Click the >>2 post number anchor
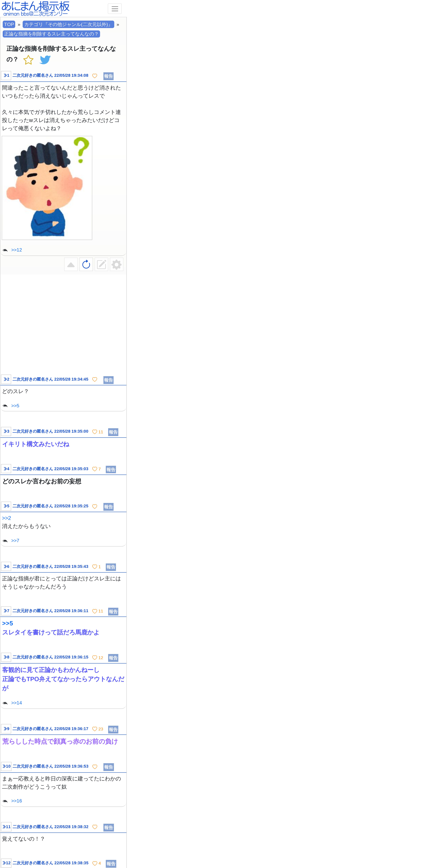434x868 pixels. (x=6, y=379)
